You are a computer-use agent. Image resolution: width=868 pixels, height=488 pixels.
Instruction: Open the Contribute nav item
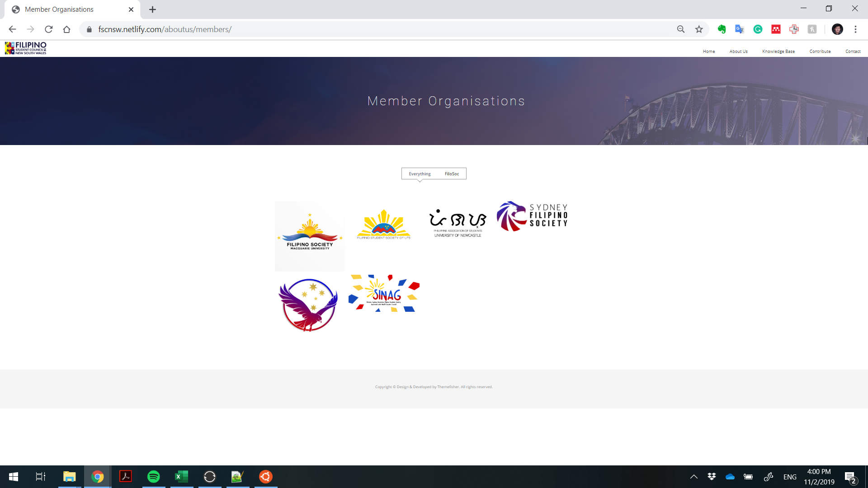[x=820, y=52]
